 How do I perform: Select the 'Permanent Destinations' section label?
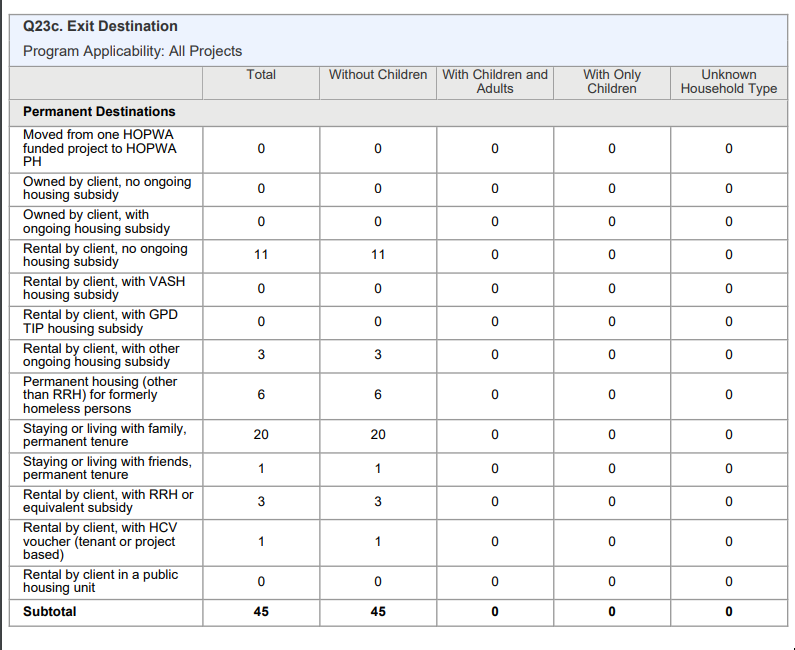tap(99, 112)
